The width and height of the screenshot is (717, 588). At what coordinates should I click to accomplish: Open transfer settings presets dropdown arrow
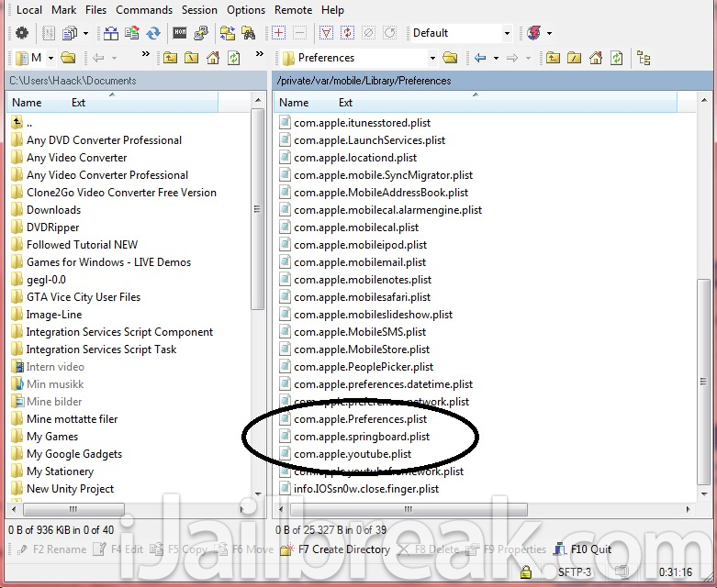(85, 33)
